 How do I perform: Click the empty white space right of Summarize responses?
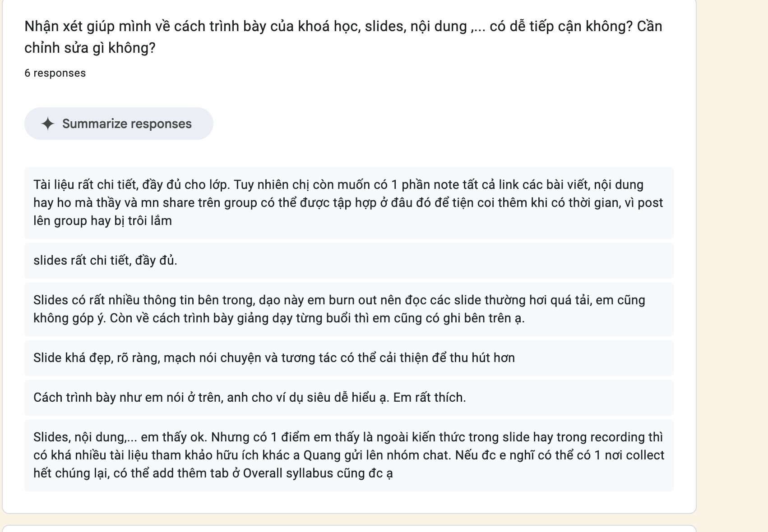tap(442, 124)
